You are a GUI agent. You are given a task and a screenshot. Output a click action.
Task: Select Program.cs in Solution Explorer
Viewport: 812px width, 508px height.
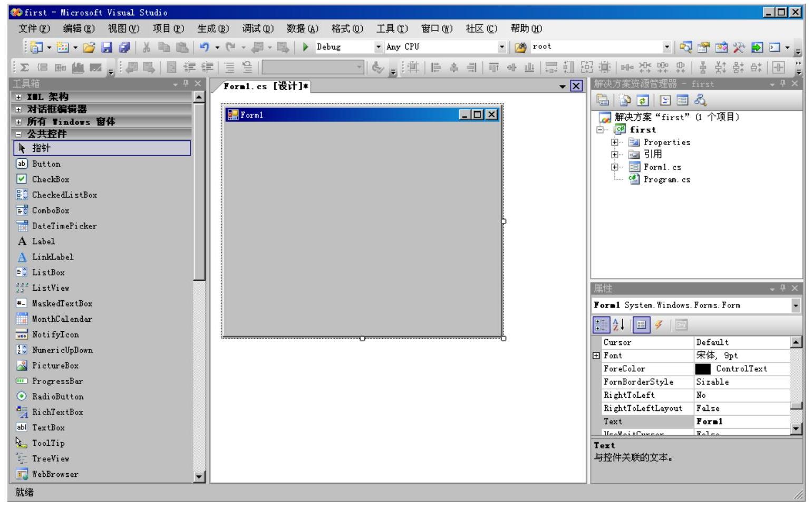click(x=666, y=180)
